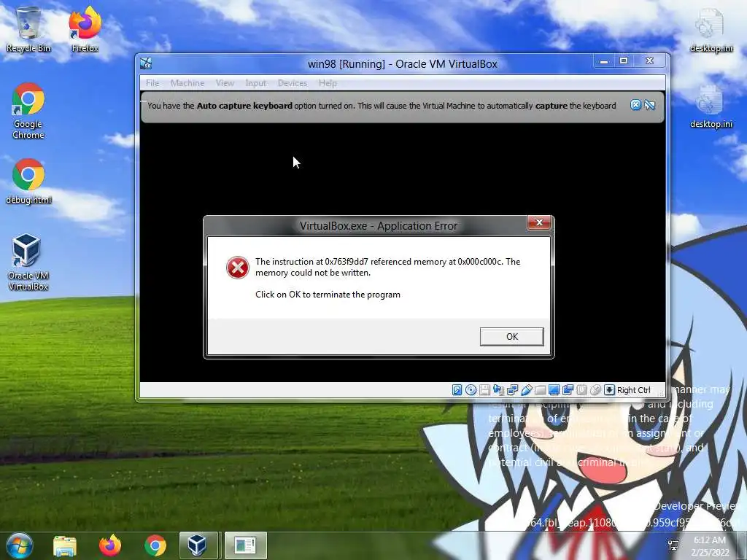Click the display monitor icon in VM status bar

coord(554,390)
